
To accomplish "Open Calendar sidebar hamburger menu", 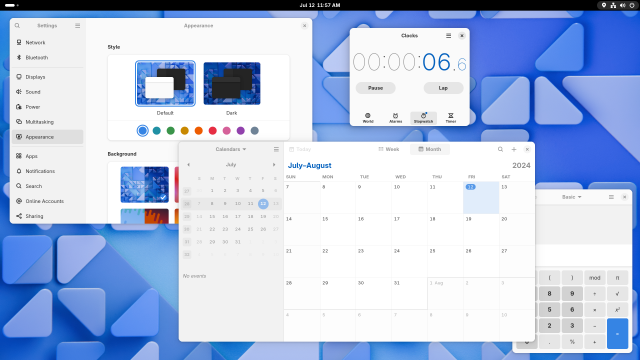I will coord(276,149).
